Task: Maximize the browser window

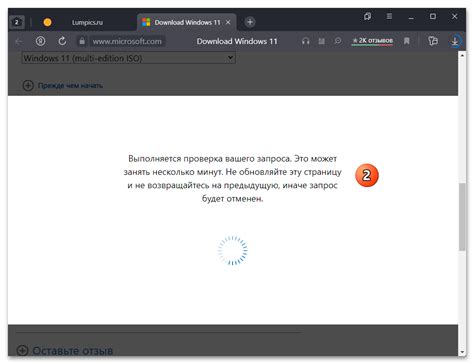Action: [433, 16]
